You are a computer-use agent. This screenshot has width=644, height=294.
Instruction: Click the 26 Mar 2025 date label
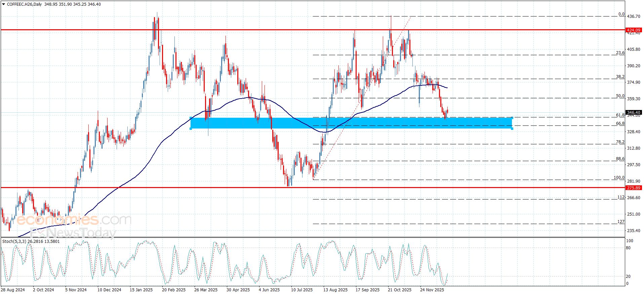coord(206,290)
